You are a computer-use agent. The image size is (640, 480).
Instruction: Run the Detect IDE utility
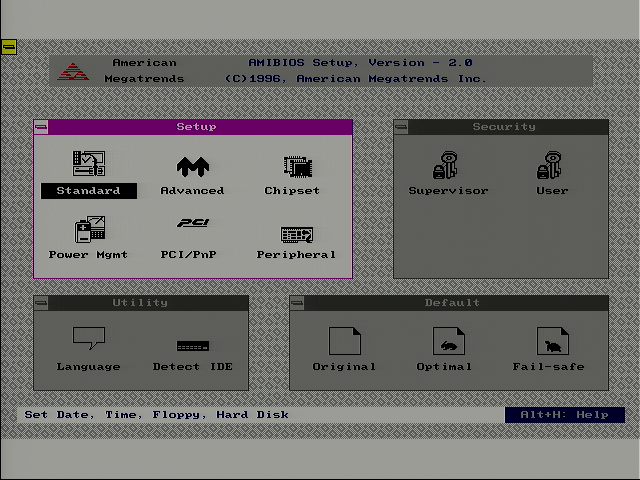click(x=192, y=346)
